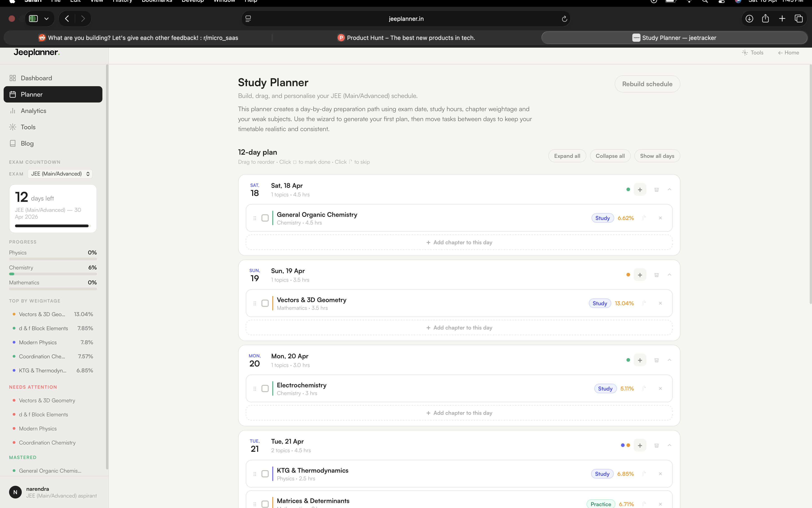The width and height of the screenshot is (812, 508).
Task: Remove General Organic Chemistry with x icon
Action: [x=660, y=218]
